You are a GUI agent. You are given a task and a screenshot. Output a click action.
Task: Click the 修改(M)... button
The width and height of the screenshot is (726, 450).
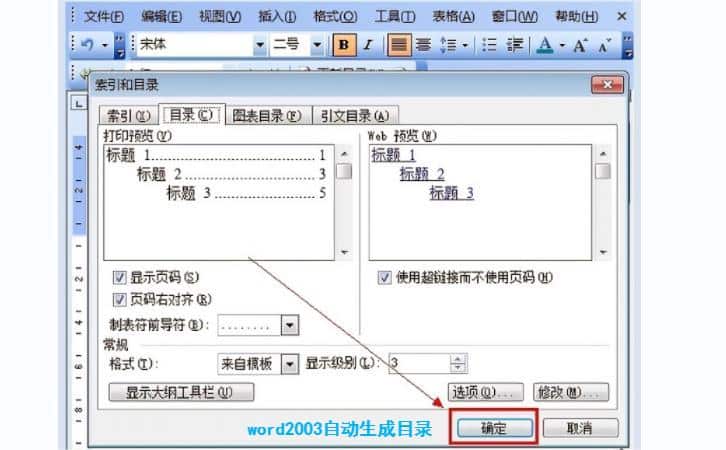click(571, 392)
